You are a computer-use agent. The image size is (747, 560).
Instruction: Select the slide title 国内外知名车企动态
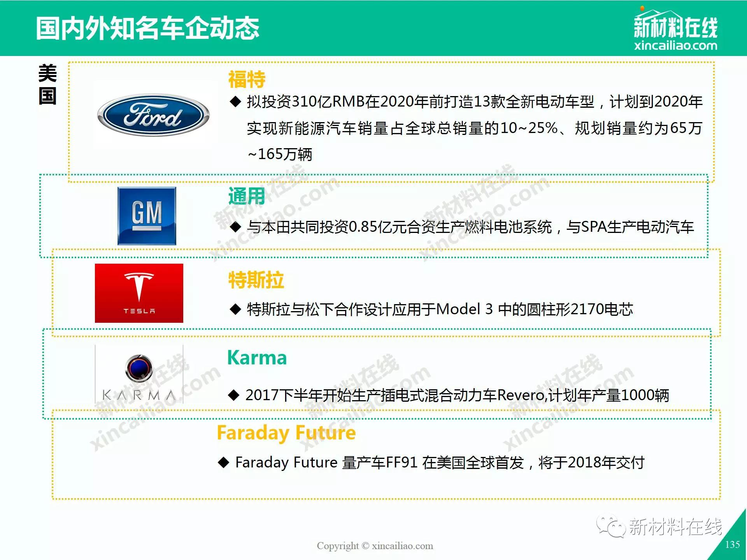147,28
